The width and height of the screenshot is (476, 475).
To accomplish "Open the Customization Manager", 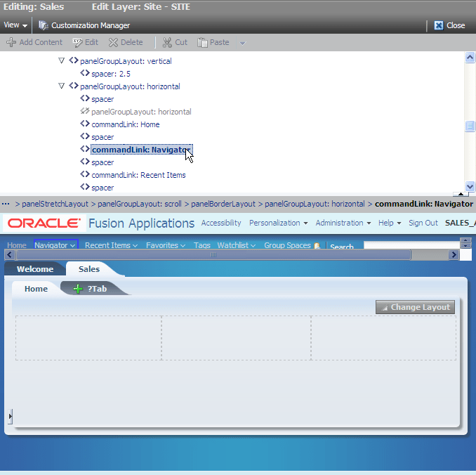I will (x=84, y=25).
